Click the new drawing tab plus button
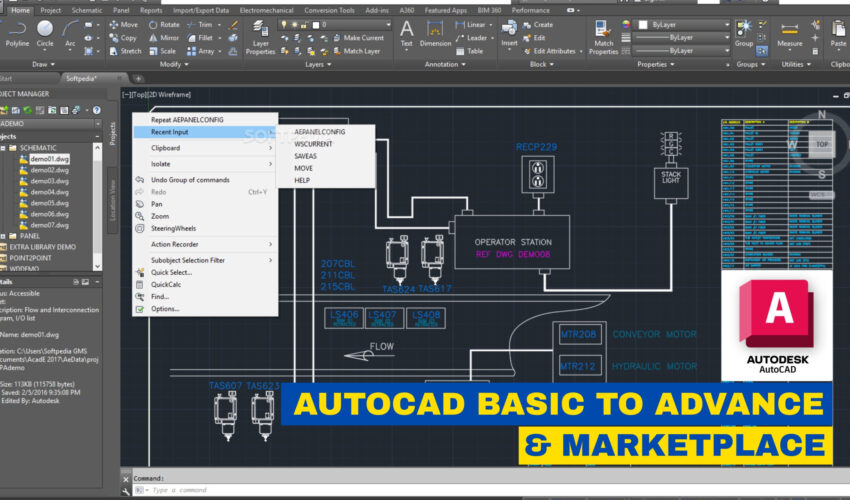Image resolution: width=850 pixels, height=500 pixels. [x=138, y=79]
